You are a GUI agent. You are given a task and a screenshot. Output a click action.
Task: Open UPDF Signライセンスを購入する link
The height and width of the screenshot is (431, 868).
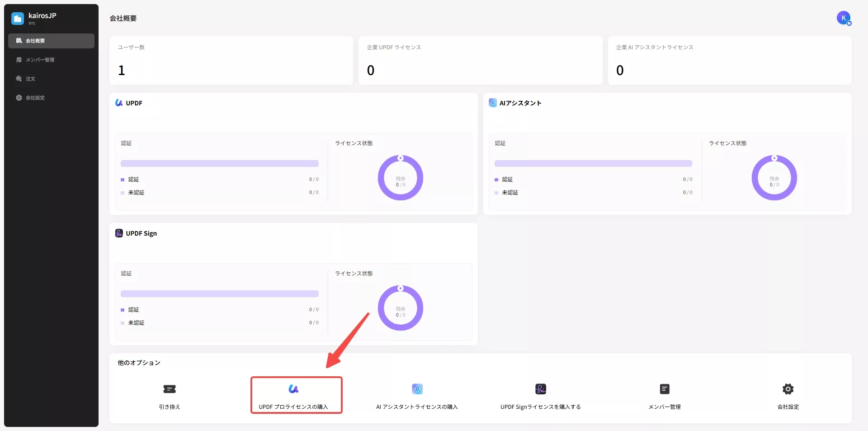coord(541,407)
